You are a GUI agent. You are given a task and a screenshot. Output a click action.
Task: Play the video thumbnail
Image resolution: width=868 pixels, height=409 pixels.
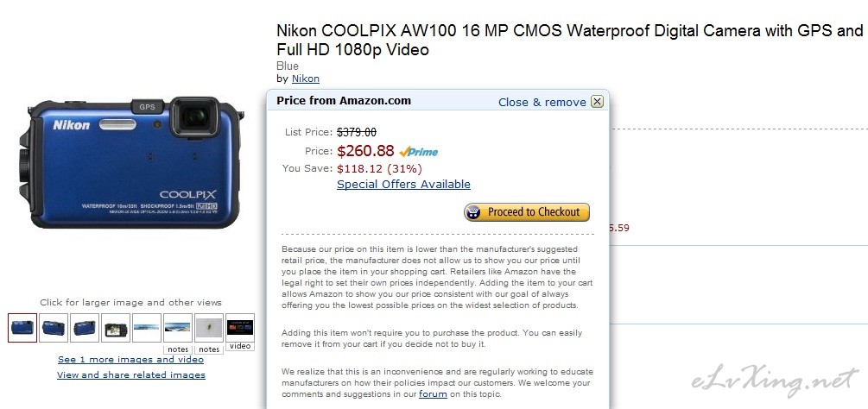point(240,328)
